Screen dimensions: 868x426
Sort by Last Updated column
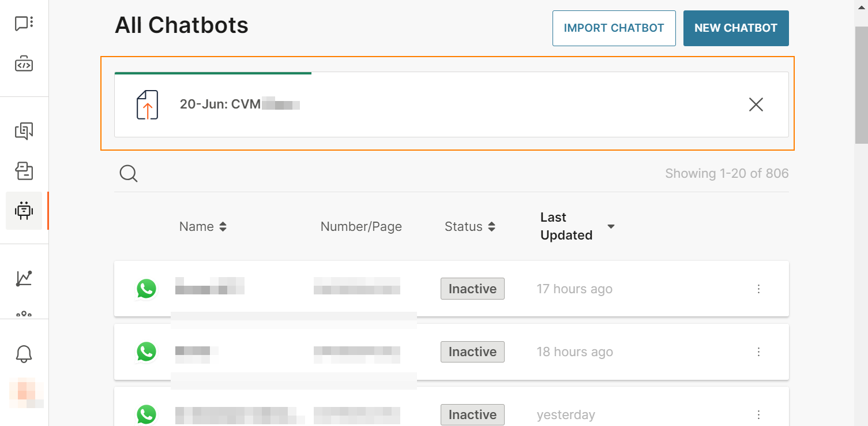[x=577, y=226]
